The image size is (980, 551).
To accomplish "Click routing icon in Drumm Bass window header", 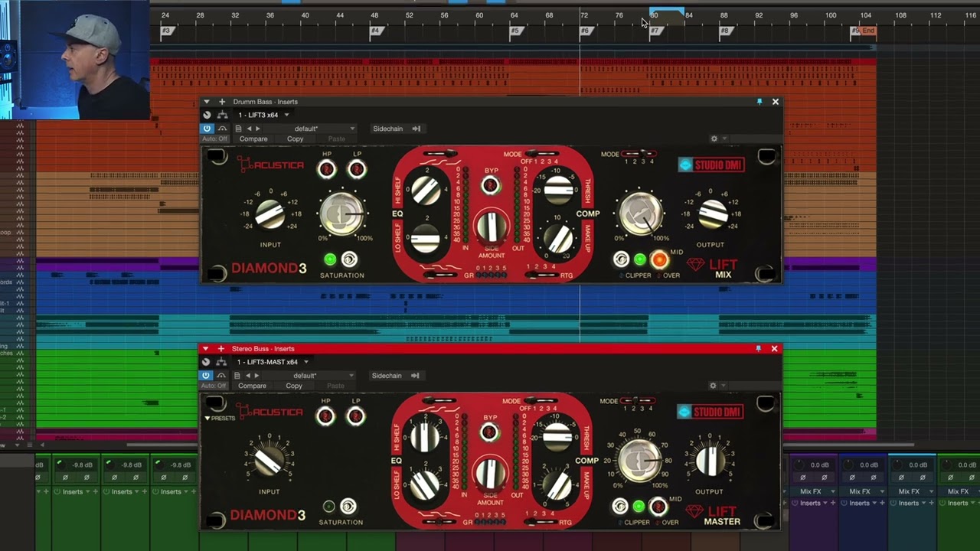I will (x=222, y=115).
